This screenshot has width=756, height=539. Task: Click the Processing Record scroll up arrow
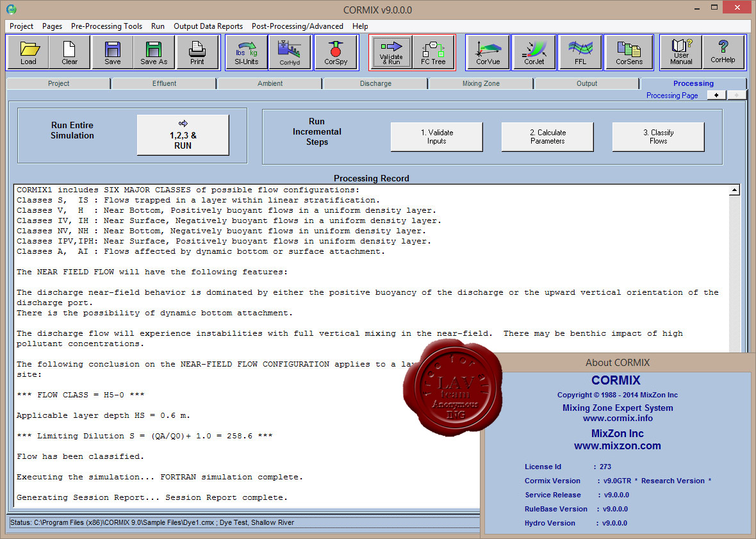pyautogui.click(x=734, y=190)
